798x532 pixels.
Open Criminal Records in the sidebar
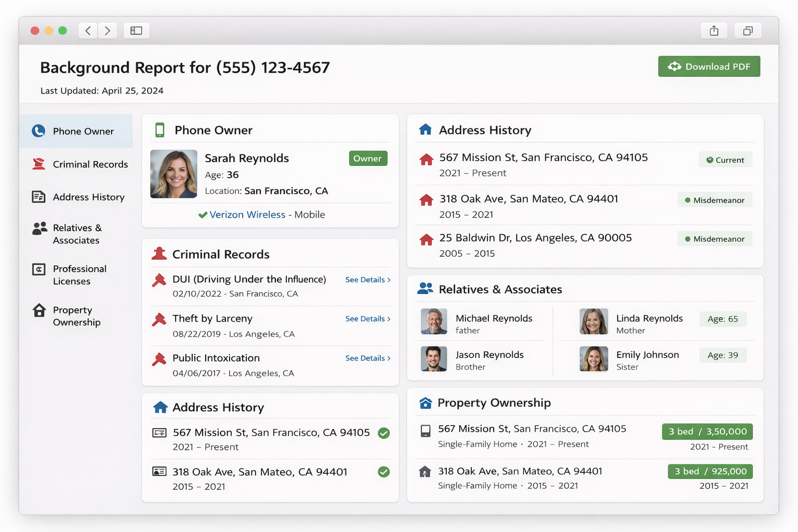point(90,164)
